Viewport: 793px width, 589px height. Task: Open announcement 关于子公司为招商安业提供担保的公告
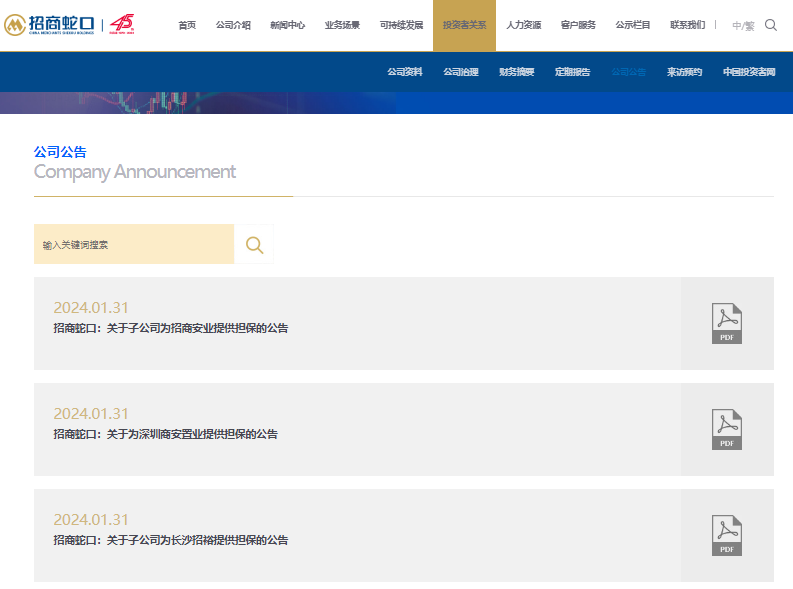point(171,328)
